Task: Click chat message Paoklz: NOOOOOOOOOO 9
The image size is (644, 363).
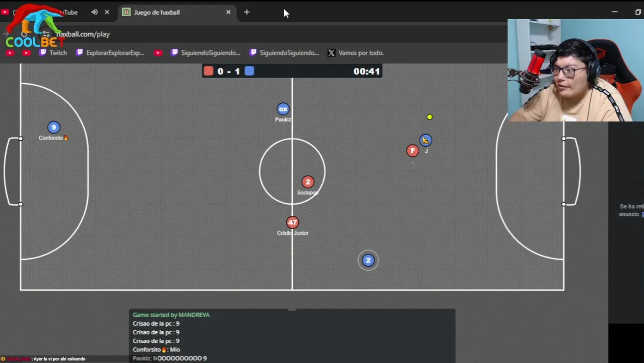Action: pos(170,358)
